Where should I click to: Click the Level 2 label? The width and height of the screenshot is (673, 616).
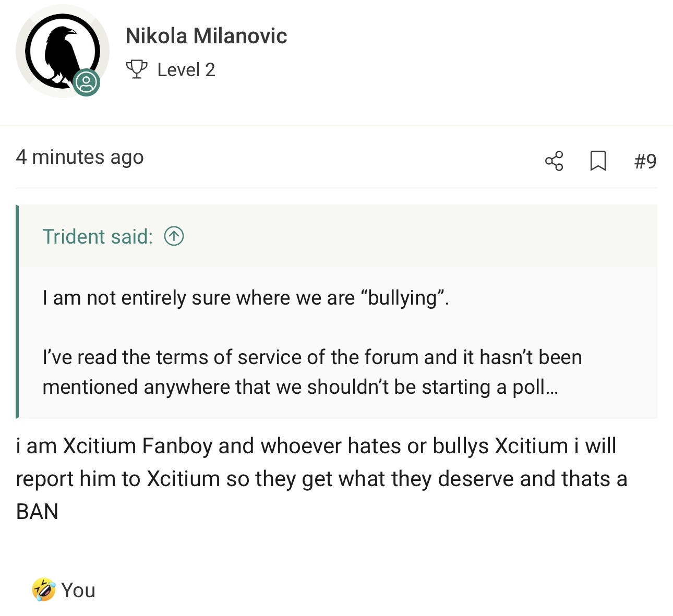(x=186, y=70)
